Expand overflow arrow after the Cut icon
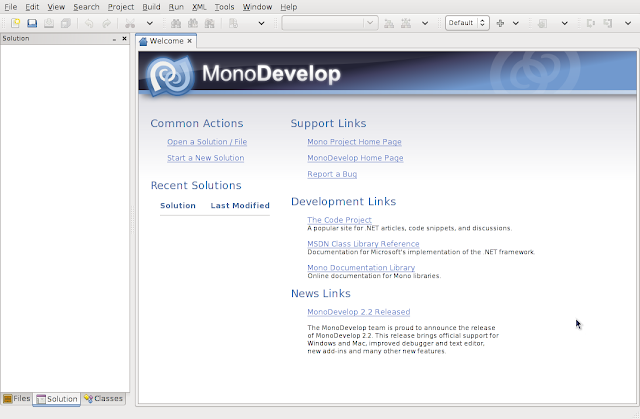 pos(150,23)
